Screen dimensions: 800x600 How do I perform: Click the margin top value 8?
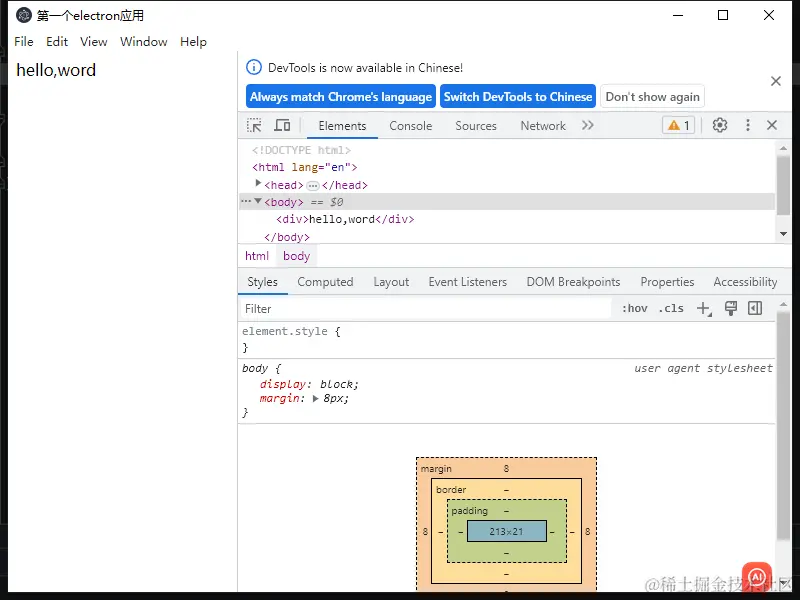pos(506,468)
